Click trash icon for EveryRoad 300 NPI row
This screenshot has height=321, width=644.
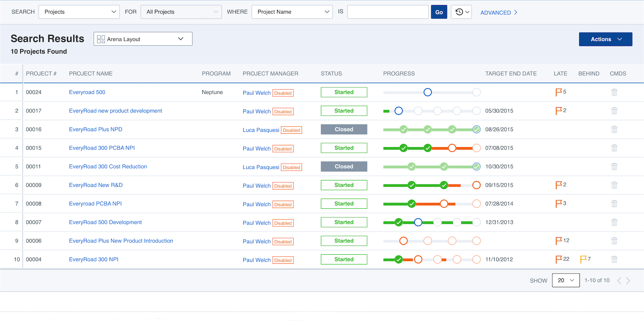pyautogui.click(x=614, y=259)
